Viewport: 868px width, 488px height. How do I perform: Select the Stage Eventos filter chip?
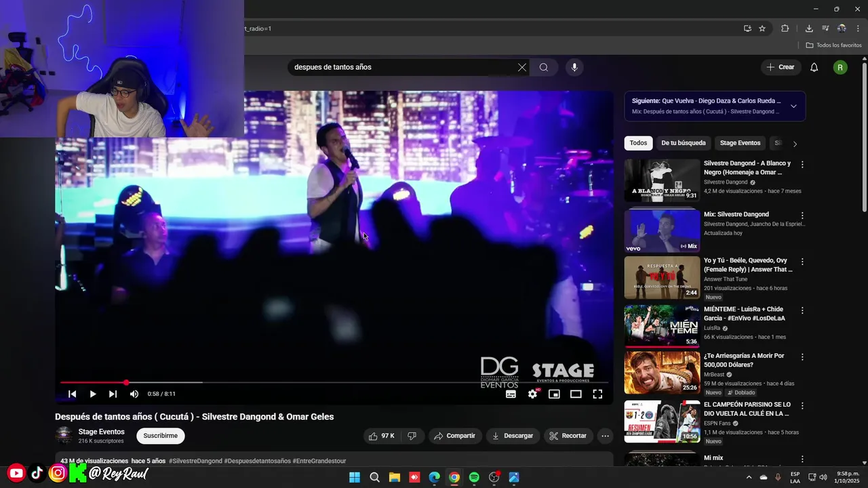tap(740, 143)
